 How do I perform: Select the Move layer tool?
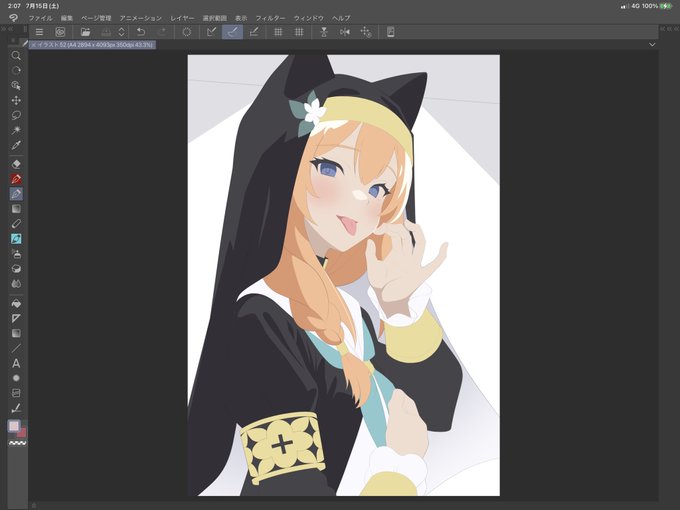[x=16, y=100]
